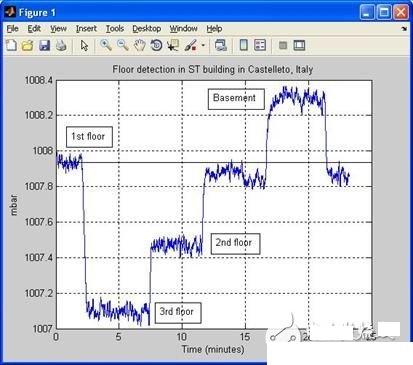Toggle the Insert Legend button
Viewport: 413px width, 365px height.
click(x=260, y=45)
